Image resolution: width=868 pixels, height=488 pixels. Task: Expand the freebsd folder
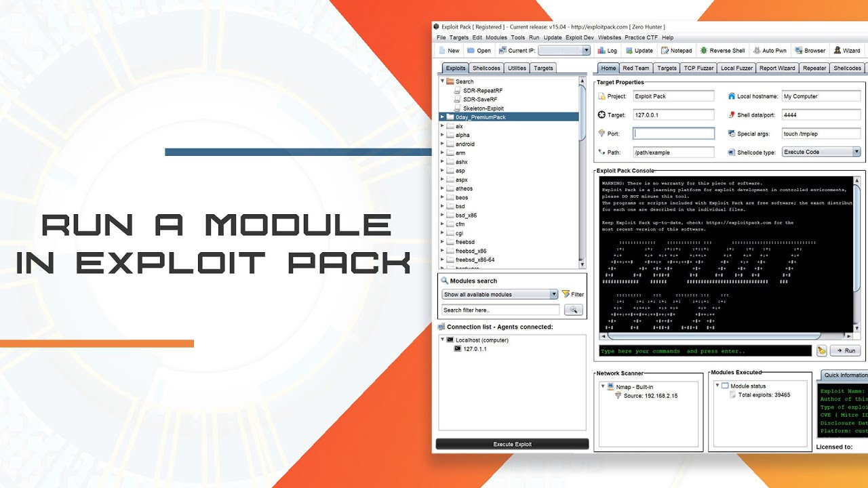pyautogui.click(x=442, y=242)
